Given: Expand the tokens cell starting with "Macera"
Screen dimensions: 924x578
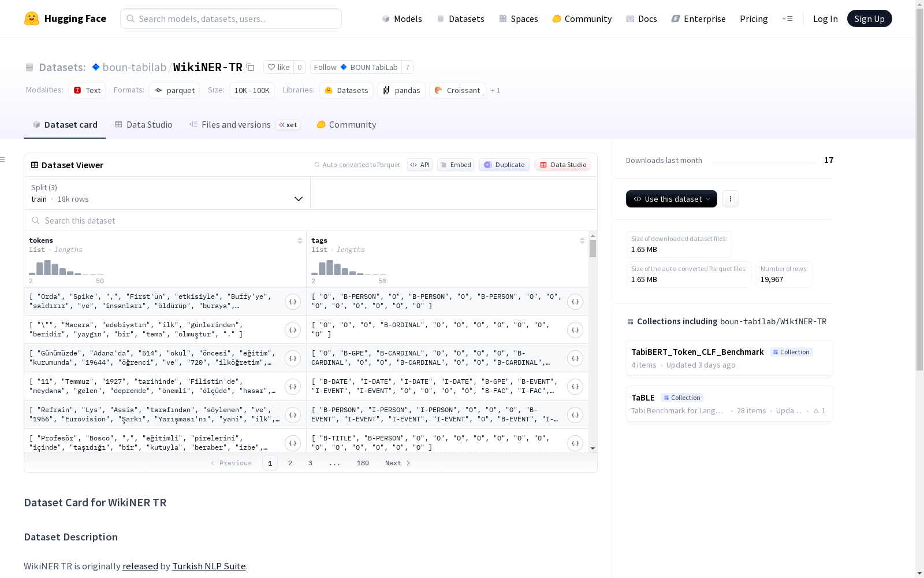Looking at the screenshot, I should (293, 330).
